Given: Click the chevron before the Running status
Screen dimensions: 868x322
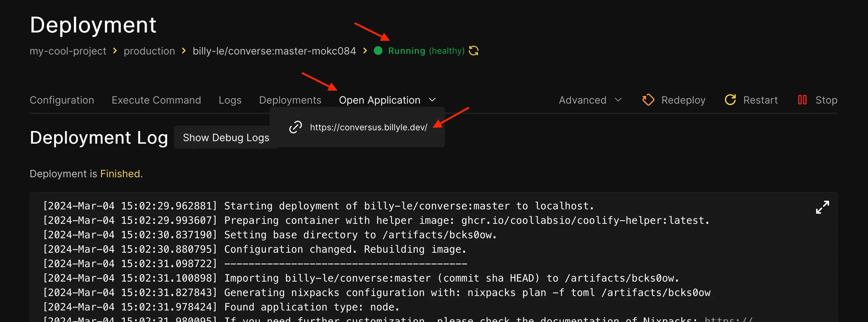Looking at the screenshot, I should click(365, 51).
